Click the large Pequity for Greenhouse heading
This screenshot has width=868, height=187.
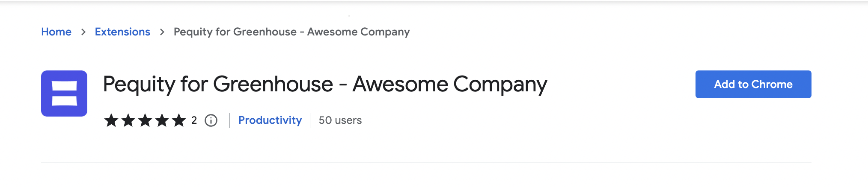click(325, 85)
